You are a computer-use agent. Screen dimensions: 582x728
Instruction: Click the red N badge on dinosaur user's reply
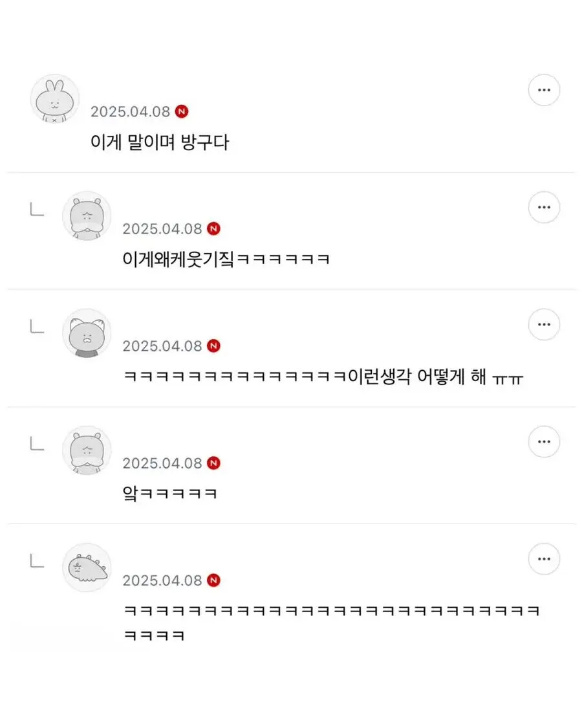click(213, 580)
